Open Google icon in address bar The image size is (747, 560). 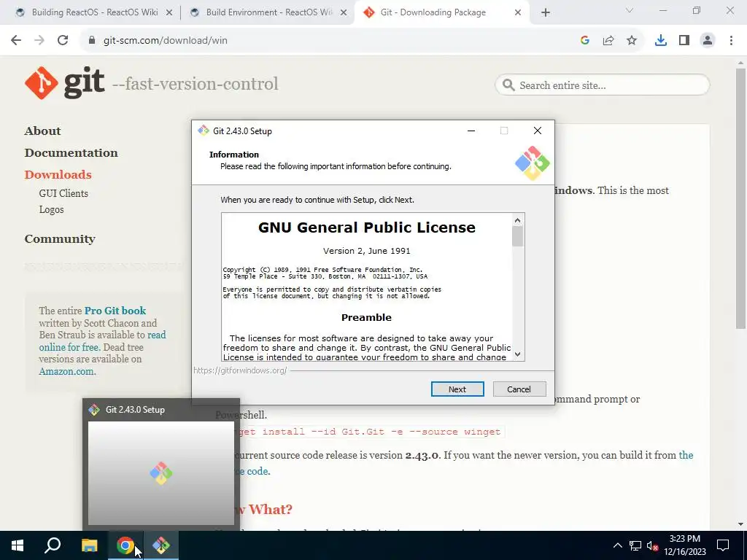585,41
